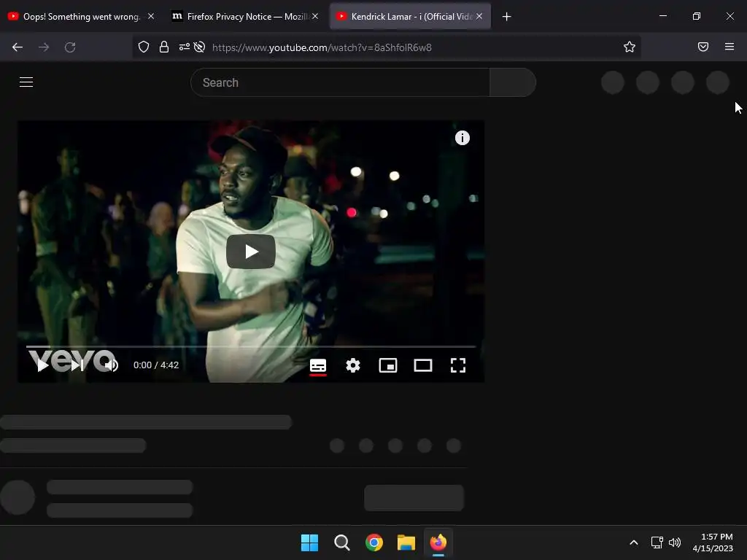Viewport: 747px width, 560px height.
Task: Open site permissions icon in address bar
Action: coord(185,47)
